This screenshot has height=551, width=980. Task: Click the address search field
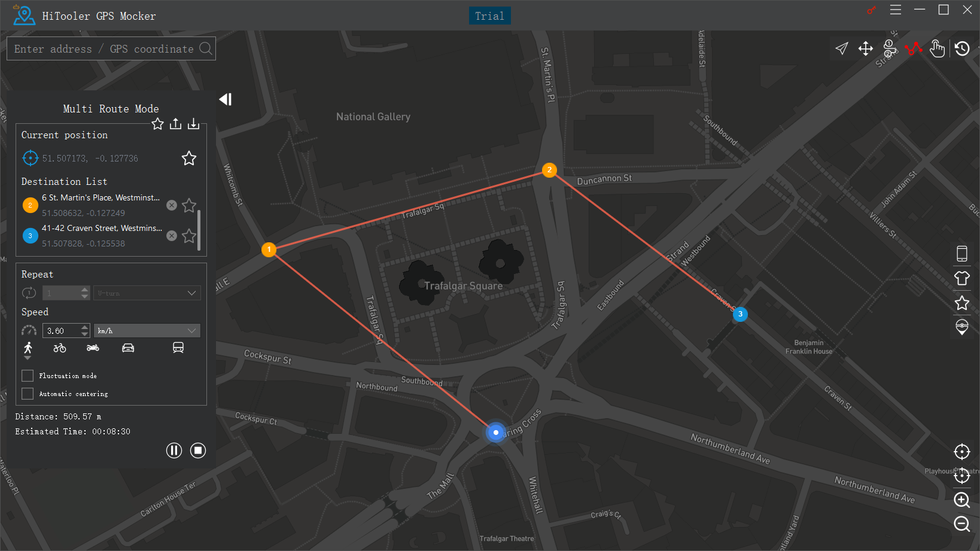(x=102, y=48)
